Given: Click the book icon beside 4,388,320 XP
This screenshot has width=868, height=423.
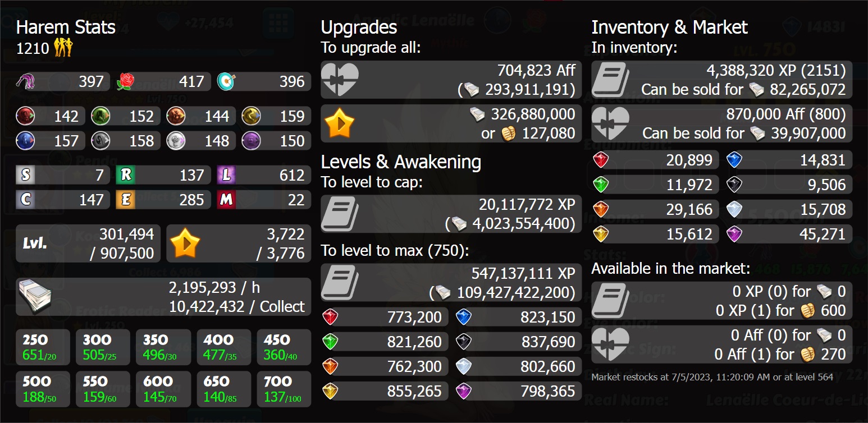Looking at the screenshot, I should click(x=610, y=79).
